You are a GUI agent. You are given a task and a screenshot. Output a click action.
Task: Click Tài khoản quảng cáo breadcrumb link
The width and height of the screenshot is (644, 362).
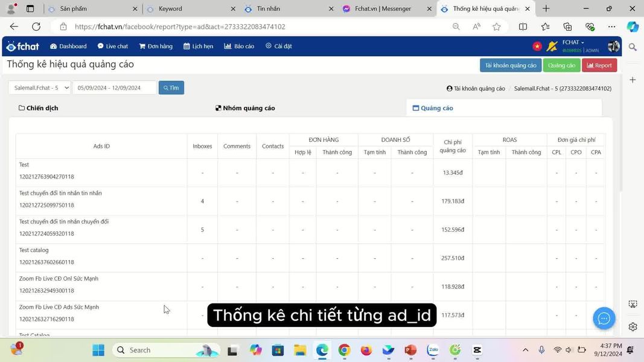476,88
